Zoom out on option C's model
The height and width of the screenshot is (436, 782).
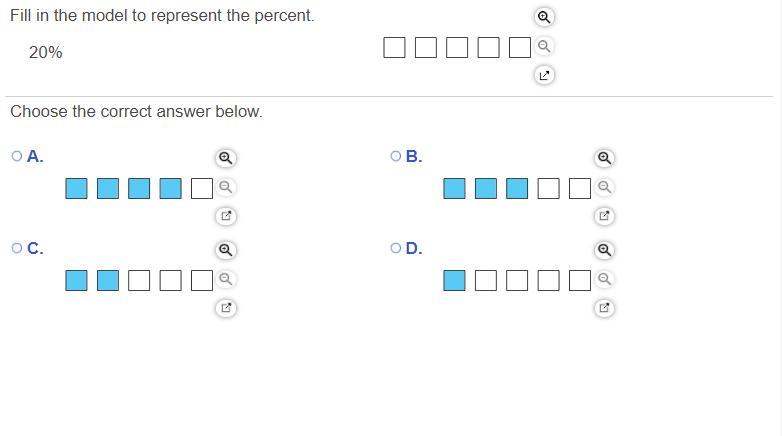coord(226,279)
